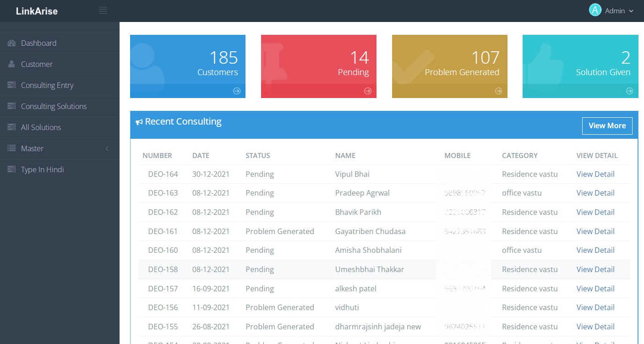Viewport: 644px width, 344px height.
Task: Select the name dharmrajsinh jadeja new
Action: pyautogui.click(x=378, y=327)
